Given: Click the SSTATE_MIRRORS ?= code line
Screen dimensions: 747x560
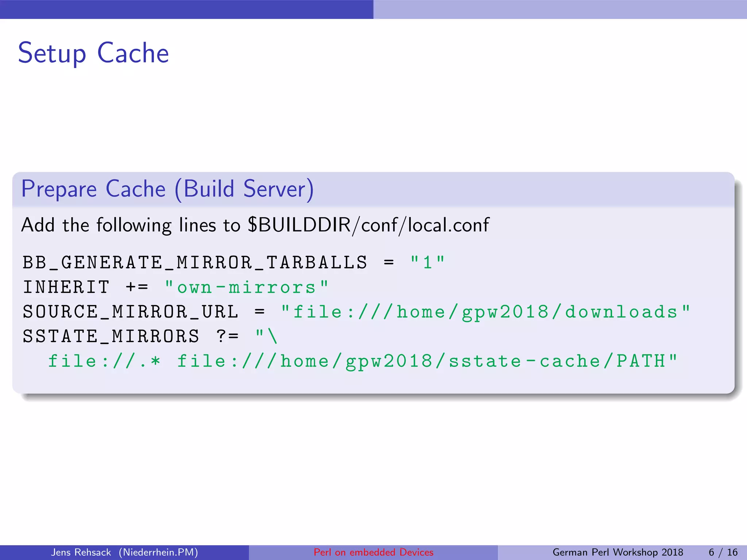Looking at the screenshot, I should point(150,336).
